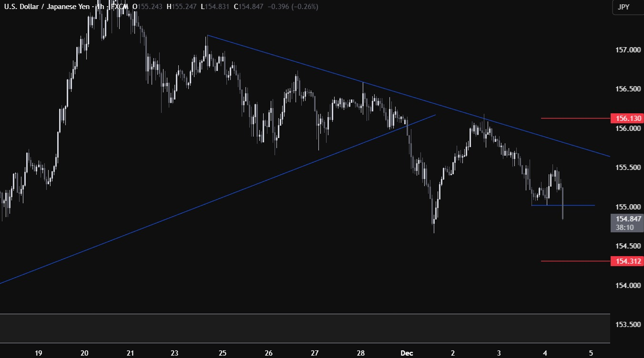Click the 19 date label on the time axis
644x358 pixels.
(x=39, y=353)
